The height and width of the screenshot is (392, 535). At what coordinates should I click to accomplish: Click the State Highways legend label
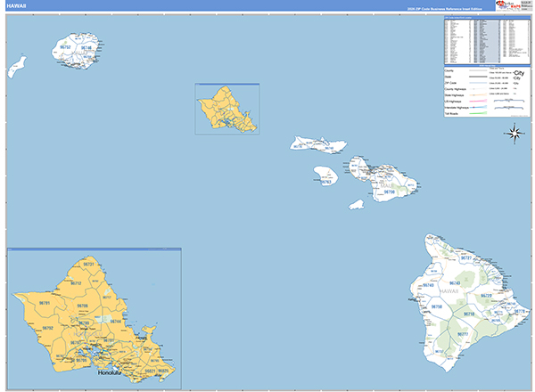(454, 95)
